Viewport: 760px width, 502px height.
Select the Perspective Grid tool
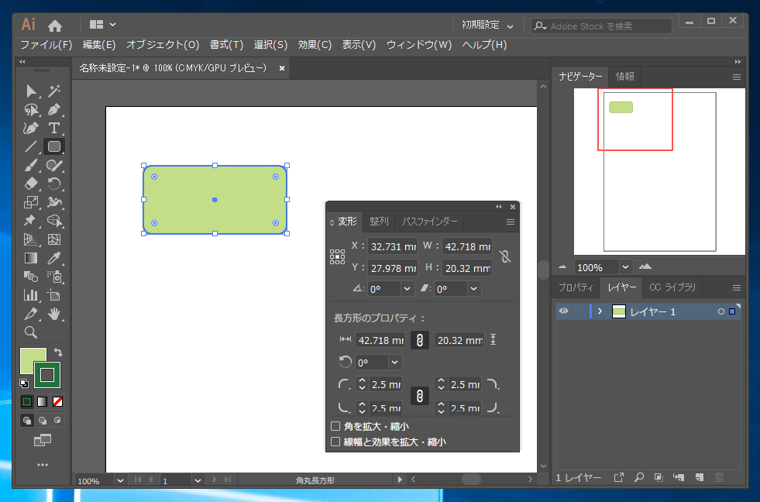tap(31, 239)
